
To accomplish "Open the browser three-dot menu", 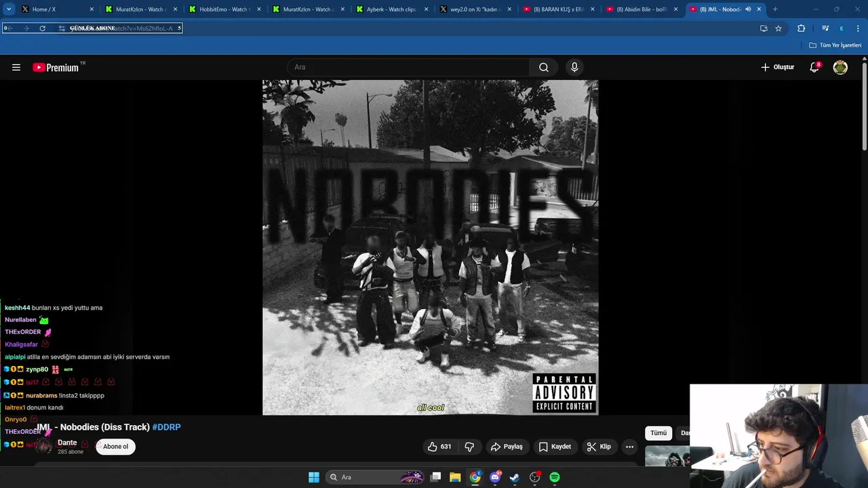I will [x=858, y=28].
